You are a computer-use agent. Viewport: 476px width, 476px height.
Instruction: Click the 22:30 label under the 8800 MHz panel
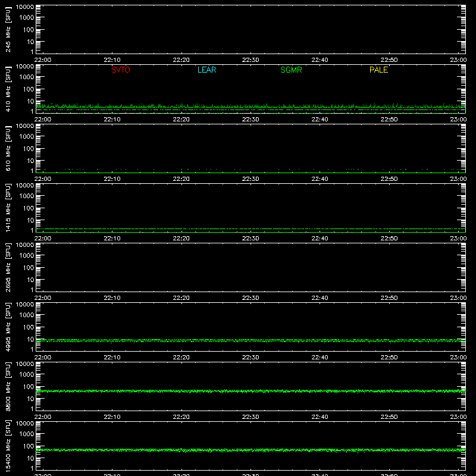click(x=250, y=417)
